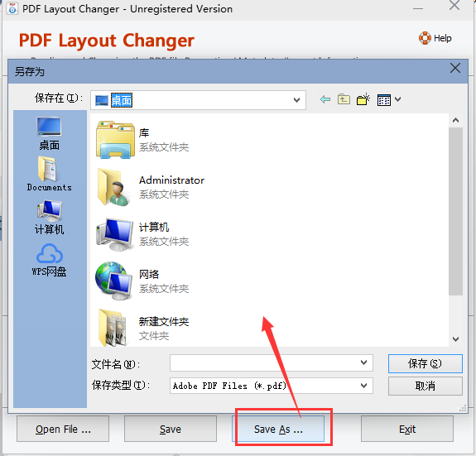This screenshot has width=476, height=456.
Task: Click the Help lifebuoy icon
Action: (425, 38)
